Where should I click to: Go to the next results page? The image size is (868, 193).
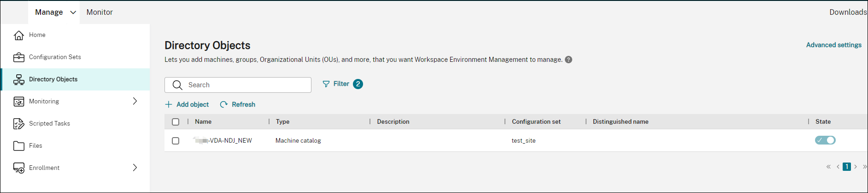(856, 167)
